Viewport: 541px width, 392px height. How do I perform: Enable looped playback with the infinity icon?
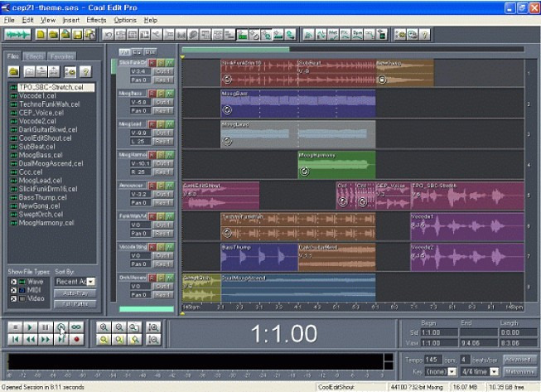click(x=76, y=327)
